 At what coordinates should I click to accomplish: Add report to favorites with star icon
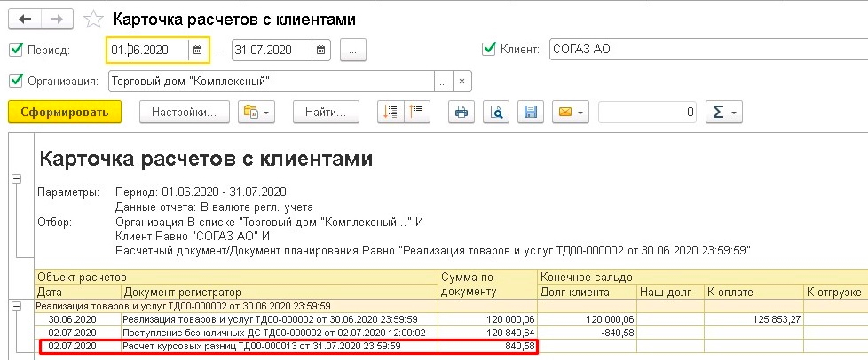tap(92, 18)
